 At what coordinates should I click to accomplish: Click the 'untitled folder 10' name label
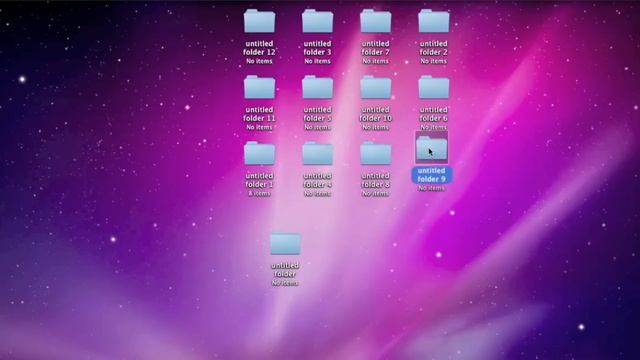pos(376,114)
